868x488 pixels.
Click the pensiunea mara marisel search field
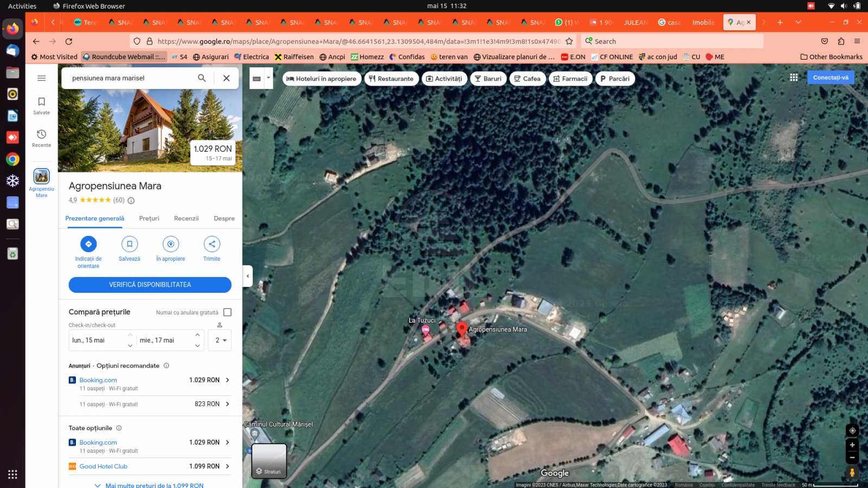point(130,78)
